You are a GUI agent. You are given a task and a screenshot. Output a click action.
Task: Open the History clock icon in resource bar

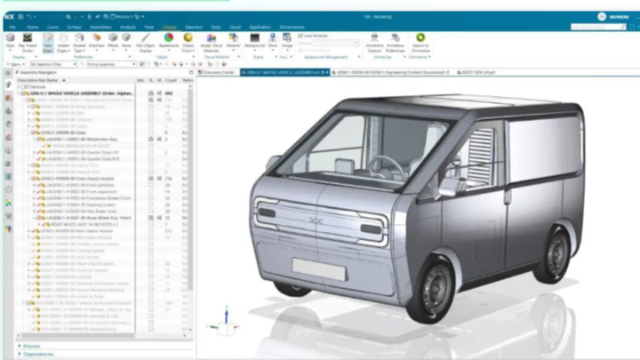pyautogui.click(x=9, y=189)
